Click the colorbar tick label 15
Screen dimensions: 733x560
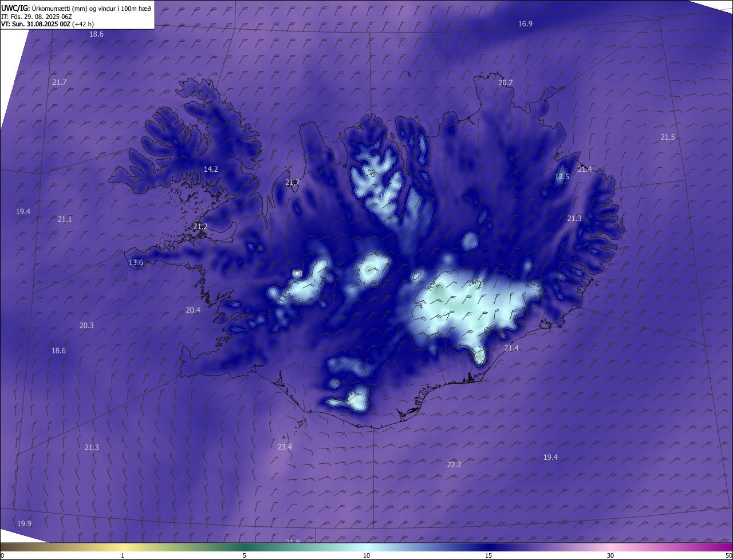pos(488,556)
